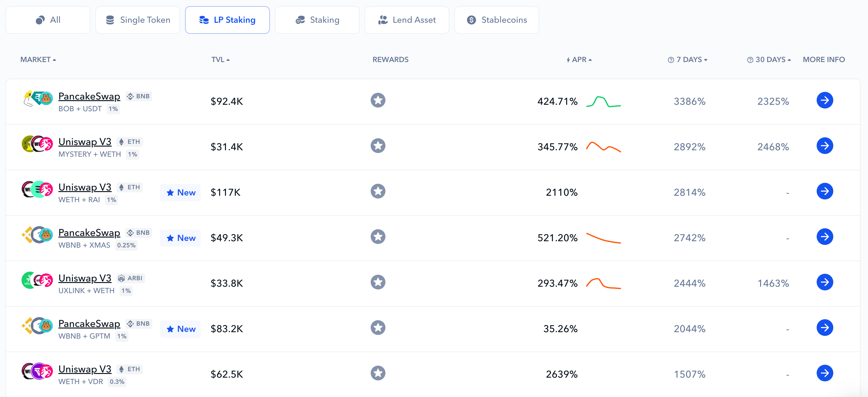Click the APR sparkline for MYSTERY + WETH
This screenshot has width=868, height=397.
603,147
